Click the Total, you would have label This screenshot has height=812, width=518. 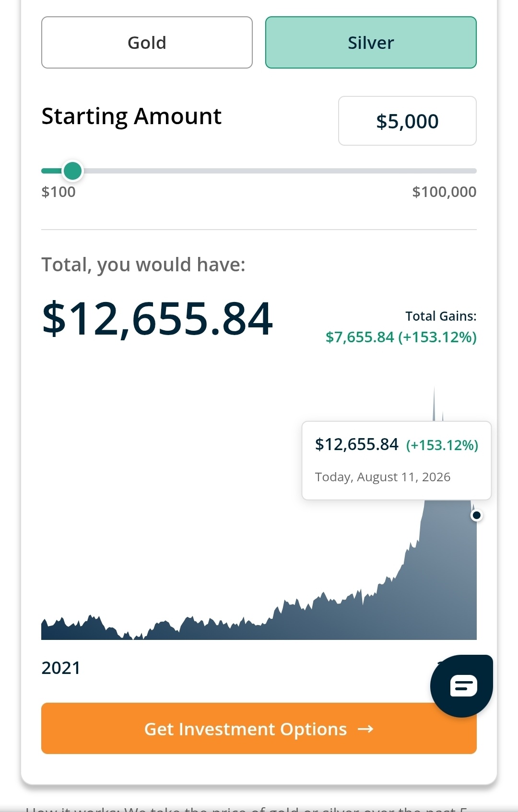[143, 265]
